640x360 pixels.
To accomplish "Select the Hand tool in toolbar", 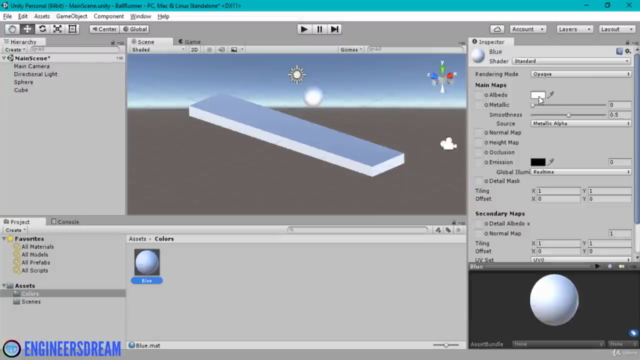I will pos(12,29).
